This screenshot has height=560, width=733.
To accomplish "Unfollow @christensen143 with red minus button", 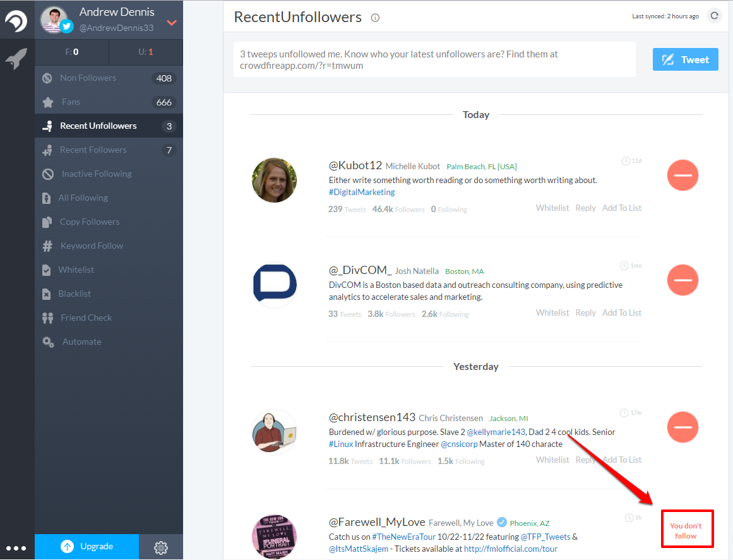I will (682, 427).
